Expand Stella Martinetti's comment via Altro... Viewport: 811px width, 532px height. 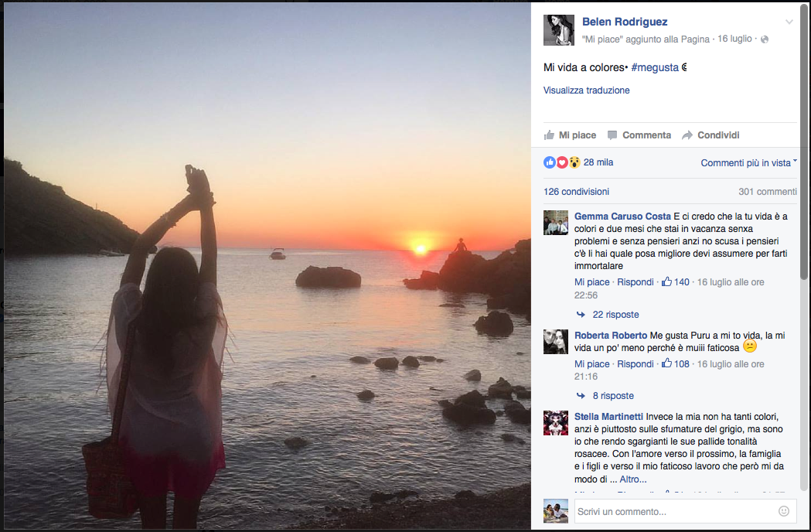coord(632,479)
